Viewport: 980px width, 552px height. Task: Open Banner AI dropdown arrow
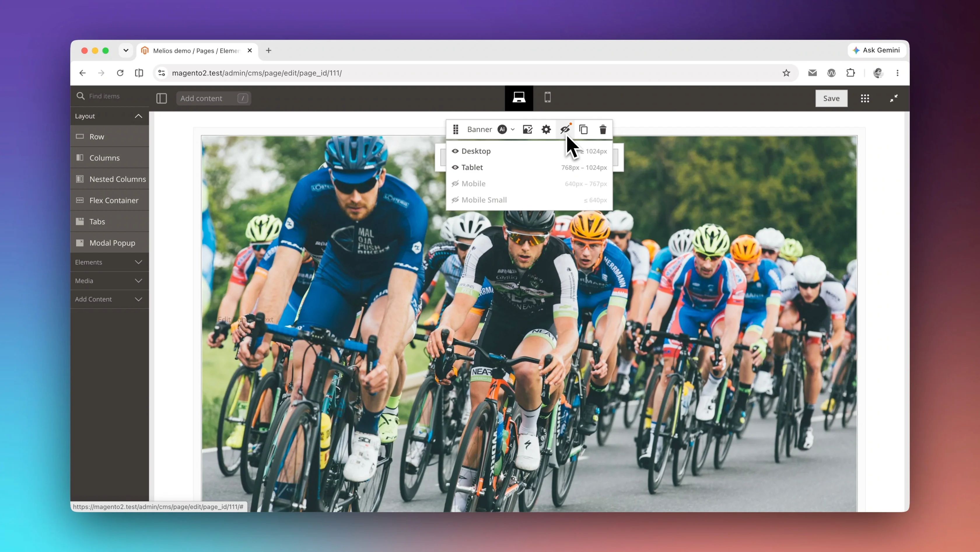click(512, 129)
